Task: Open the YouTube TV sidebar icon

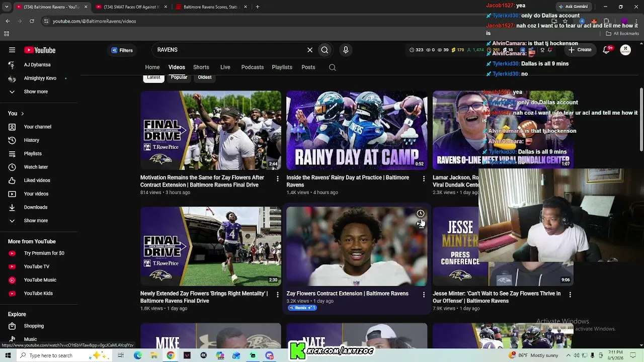Action: tap(12, 266)
